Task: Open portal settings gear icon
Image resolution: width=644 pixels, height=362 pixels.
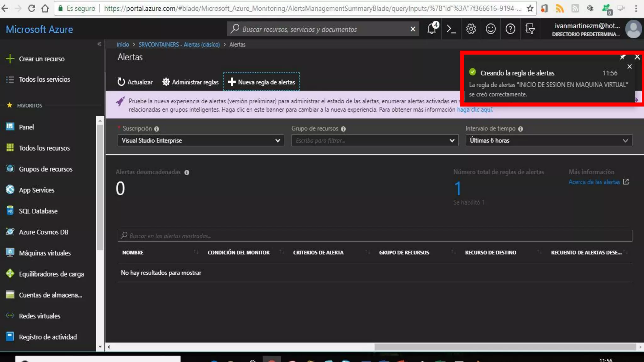Action: 471,29
